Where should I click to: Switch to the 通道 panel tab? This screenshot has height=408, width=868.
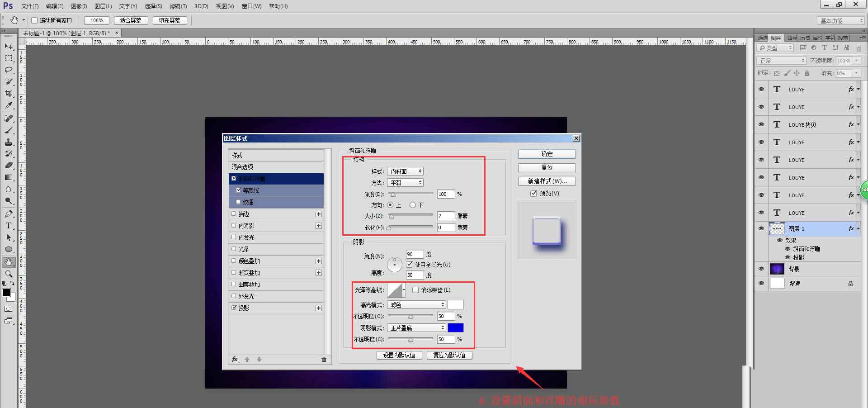pos(762,38)
